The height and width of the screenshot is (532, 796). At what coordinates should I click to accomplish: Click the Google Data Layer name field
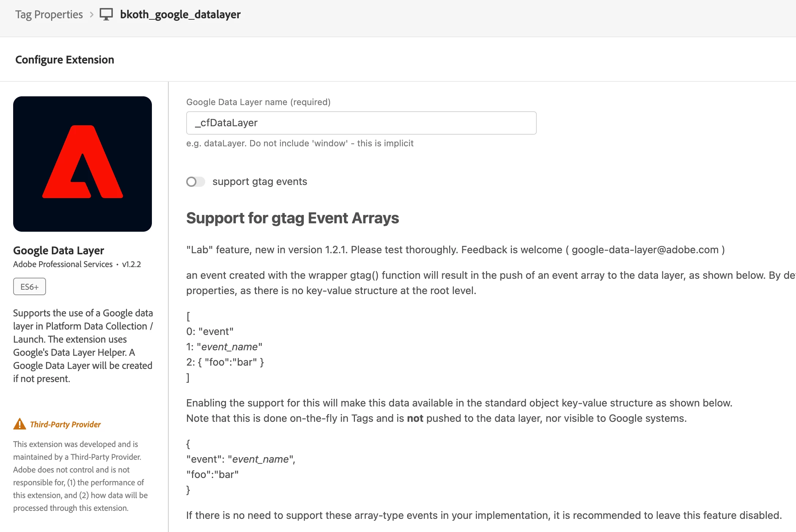361,123
